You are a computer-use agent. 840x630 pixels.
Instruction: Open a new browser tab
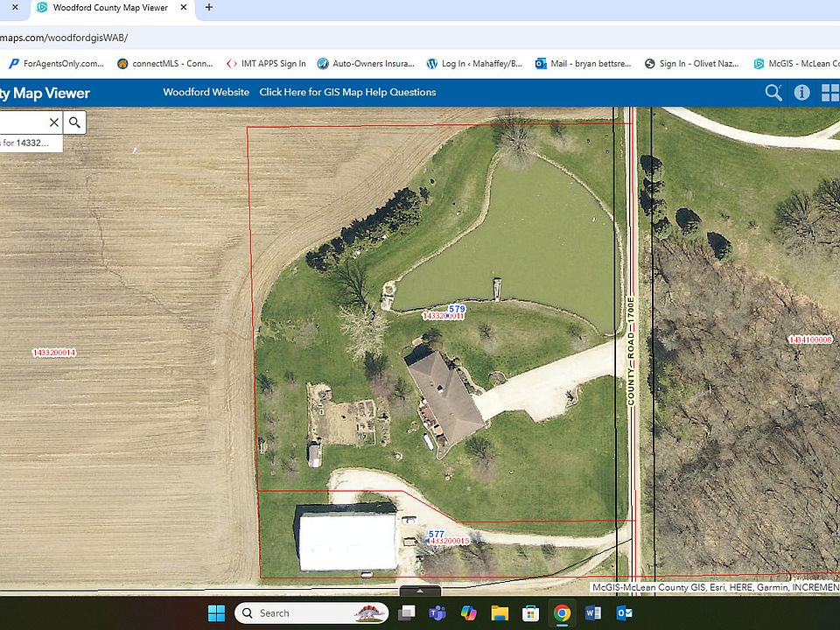208,7
